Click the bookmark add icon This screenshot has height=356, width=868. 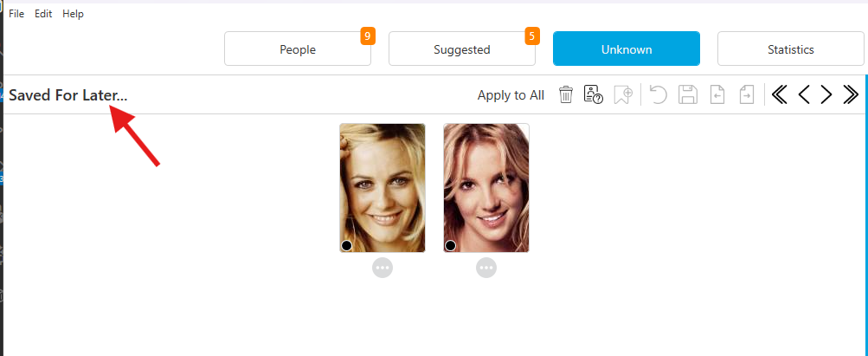[623, 94]
